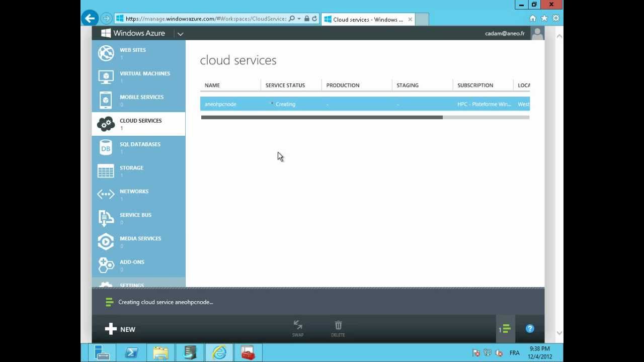This screenshot has height=362, width=644.
Task: Open Server Manager from the taskbar
Action: pyautogui.click(x=102, y=353)
